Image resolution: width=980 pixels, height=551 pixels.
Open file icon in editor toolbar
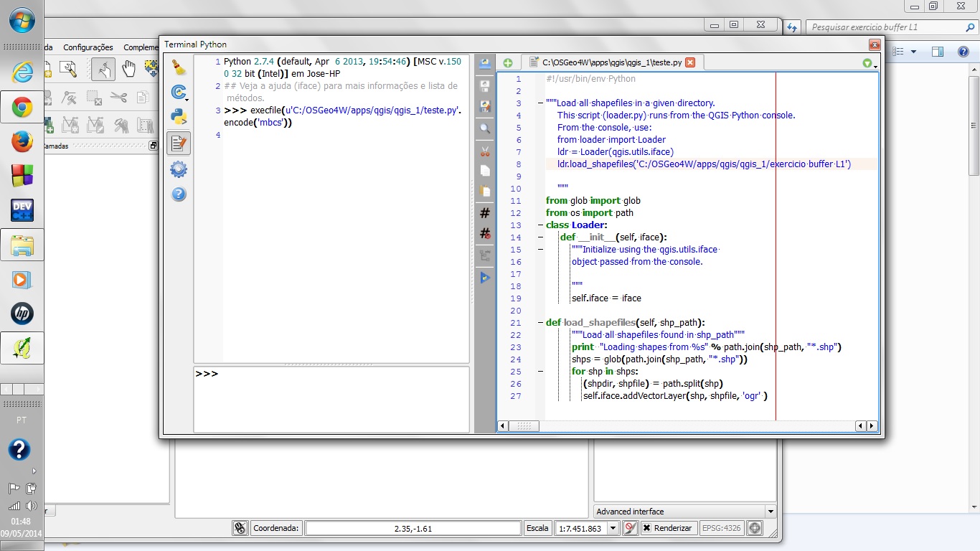[485, 64]
